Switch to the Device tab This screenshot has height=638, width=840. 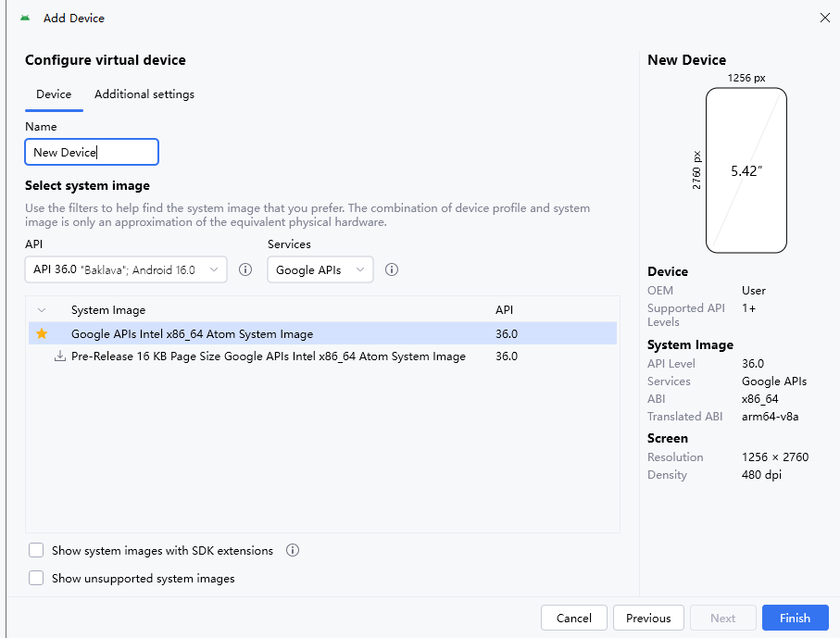click(x=54, y=94)
